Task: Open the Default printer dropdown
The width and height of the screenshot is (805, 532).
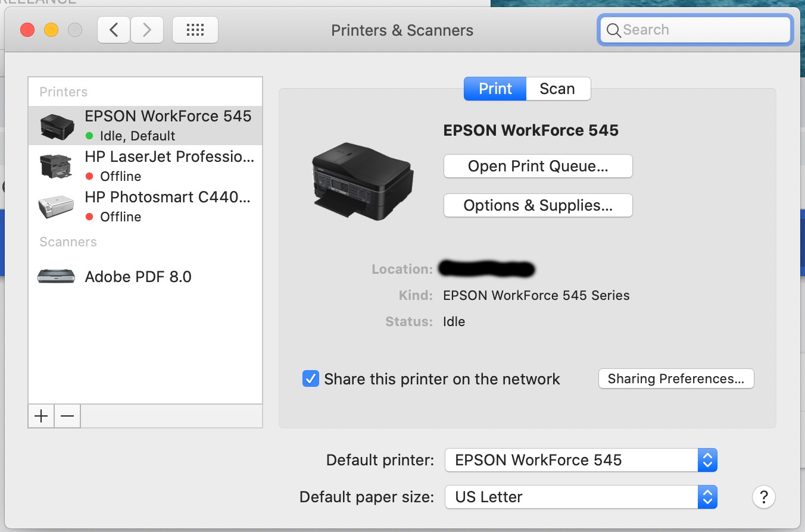Action: (581, 460)
